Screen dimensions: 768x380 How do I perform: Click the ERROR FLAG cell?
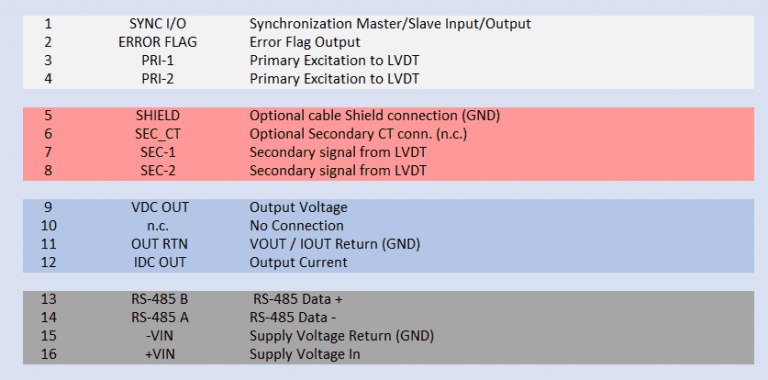(x=158, y=42)
